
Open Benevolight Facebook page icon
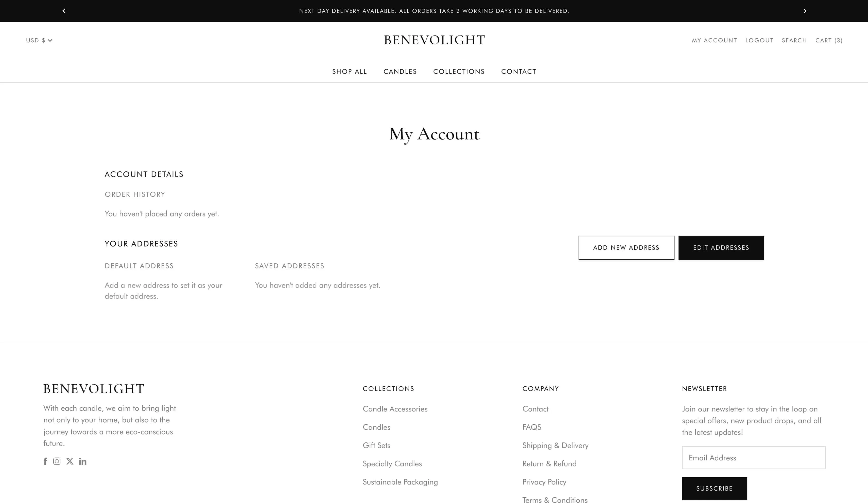point(45,461)
